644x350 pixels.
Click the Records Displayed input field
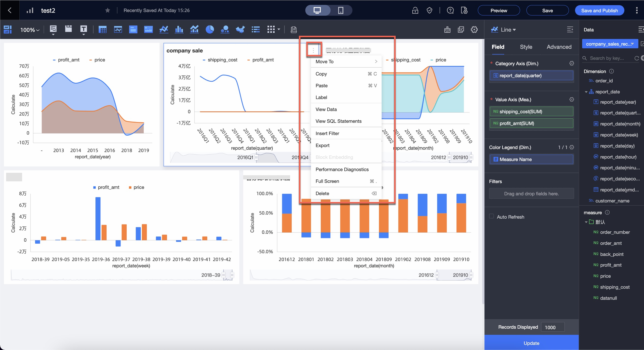(552, 327)
